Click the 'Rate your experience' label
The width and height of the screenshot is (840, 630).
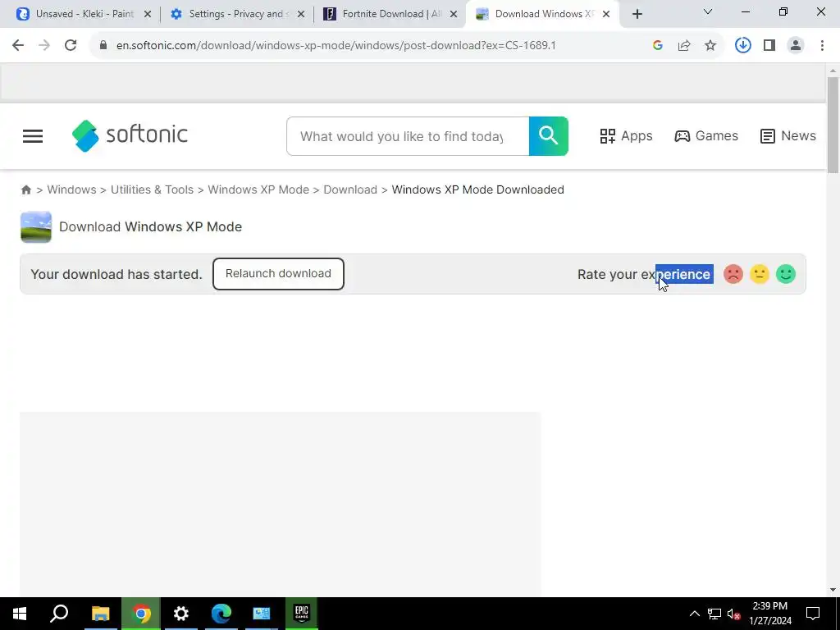click(x=644, y=274)
